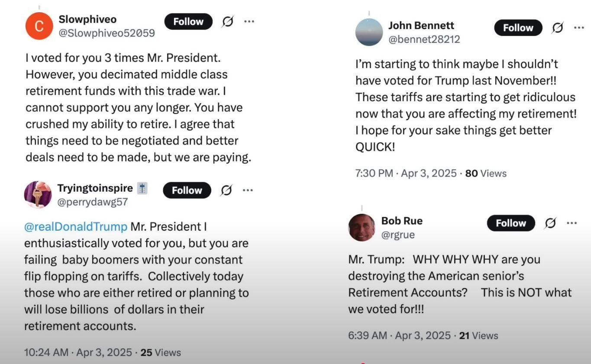Image resolution: width=591 pixels, height=364 pixels.
Task: Open Slowphiveo's orange C avatar
Action: tap(39, 26)
